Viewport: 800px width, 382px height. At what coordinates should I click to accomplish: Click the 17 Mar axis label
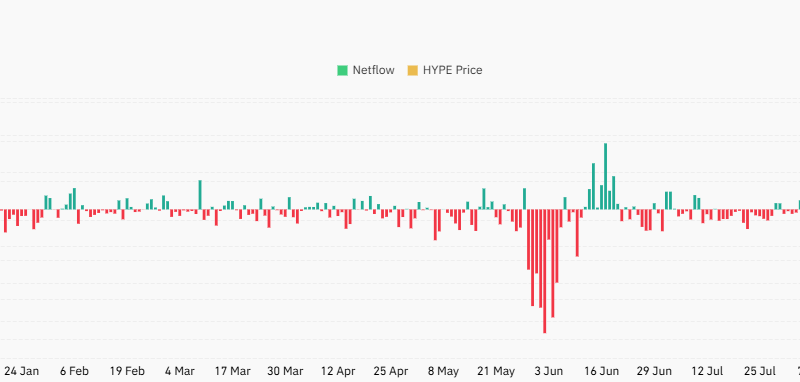pyautogui.click(x=233, y=371)
